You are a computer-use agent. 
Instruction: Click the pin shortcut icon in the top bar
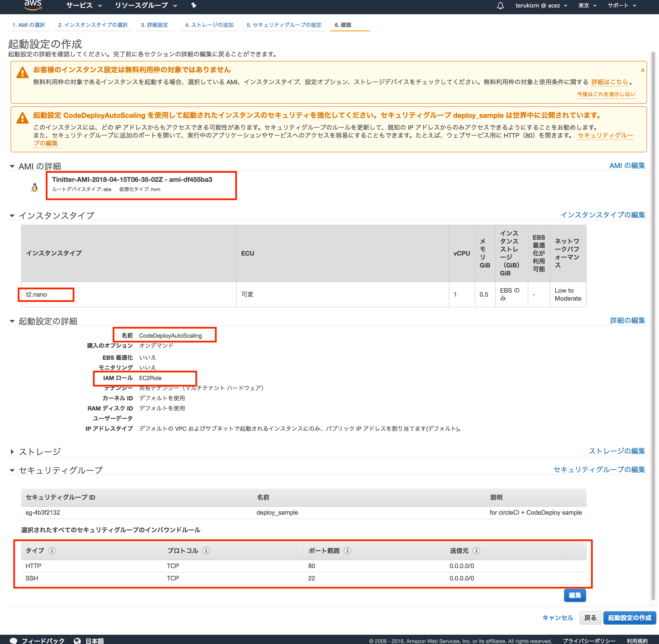194,6
